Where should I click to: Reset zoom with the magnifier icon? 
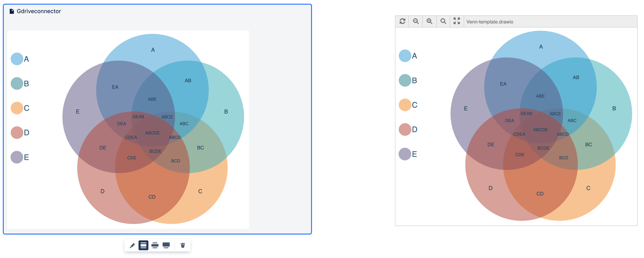tap(443, 21)
